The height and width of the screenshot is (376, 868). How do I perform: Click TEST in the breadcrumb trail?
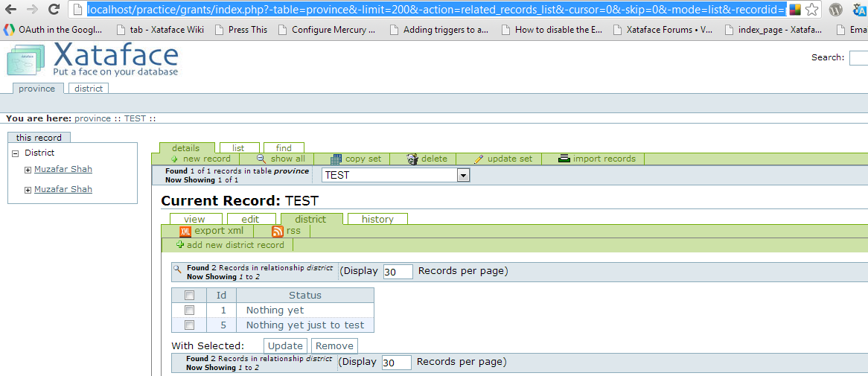pyautogui.click(x=135, y=118)
